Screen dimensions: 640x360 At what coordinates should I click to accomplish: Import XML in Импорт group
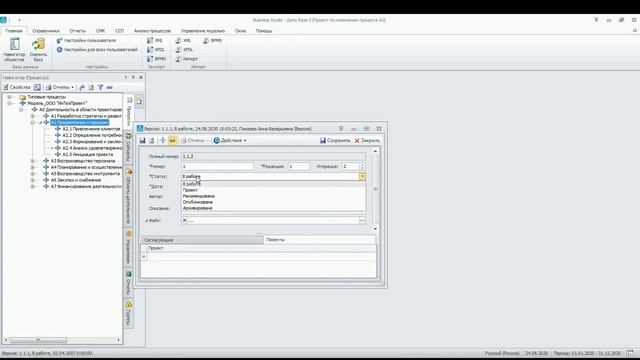pos(183,40)
